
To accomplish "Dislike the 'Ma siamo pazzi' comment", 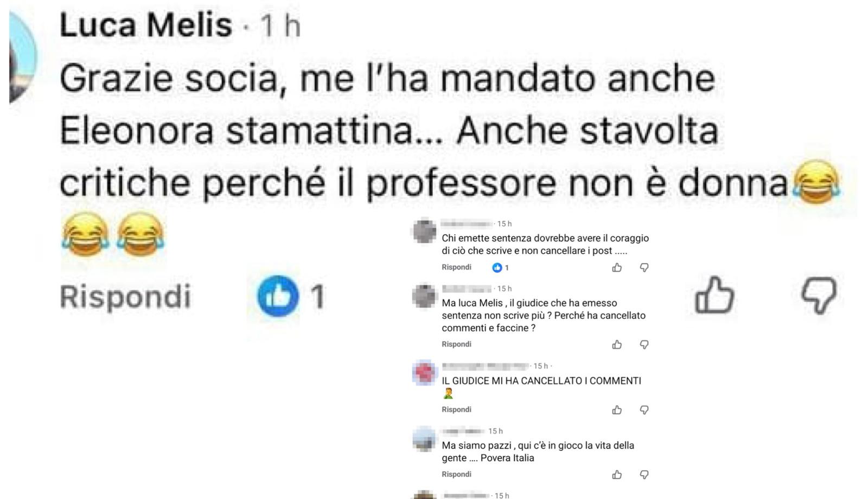I will click(x=644, y=475).
